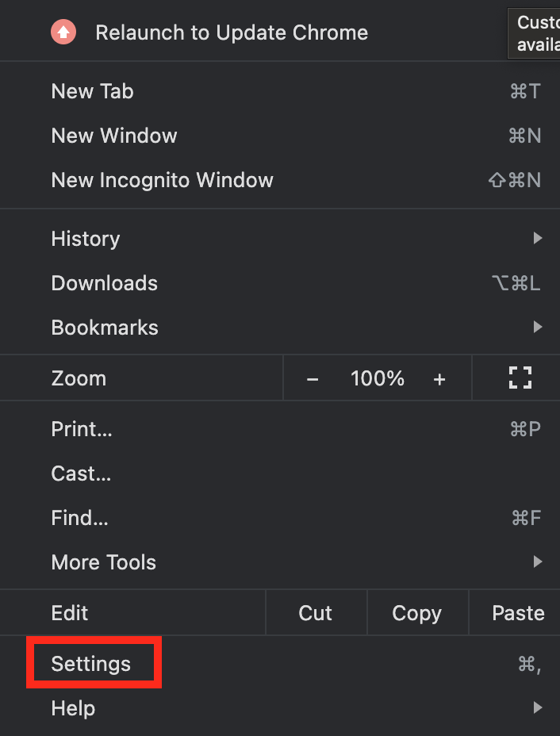Click the Cut button
Viewport: 560px width, 736px height.
[315, 612]
